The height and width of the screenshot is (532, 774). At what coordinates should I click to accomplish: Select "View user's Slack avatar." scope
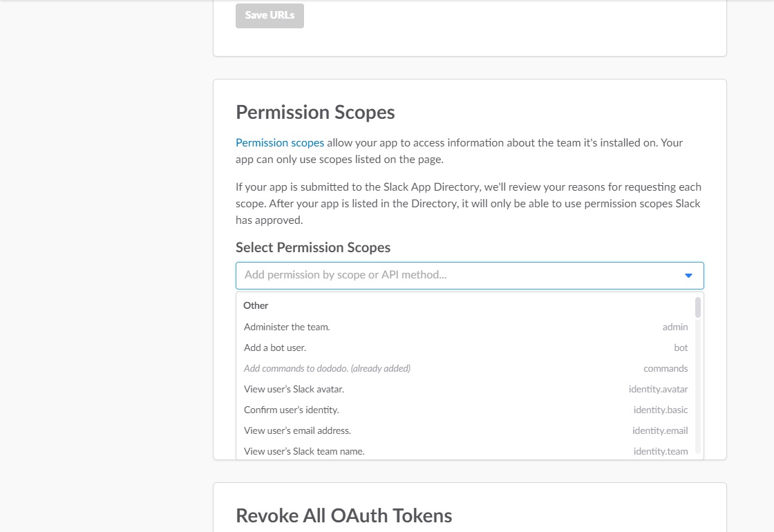pos(294,389)
